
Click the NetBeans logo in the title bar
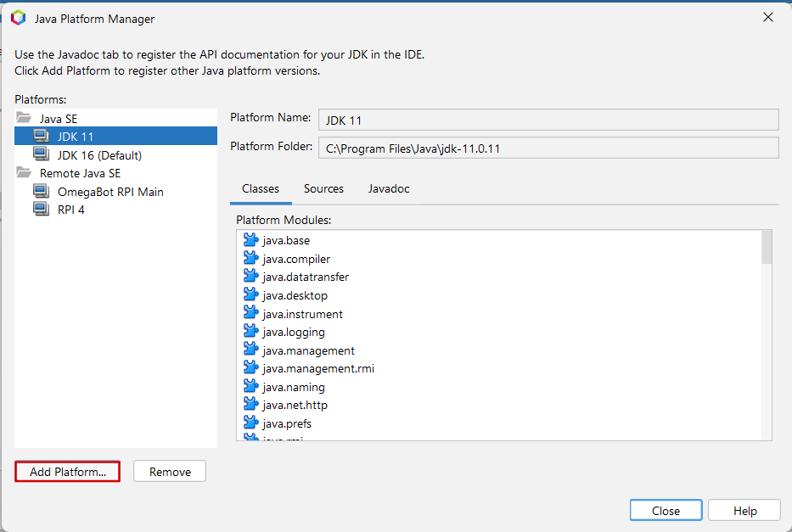pos(18,18)
